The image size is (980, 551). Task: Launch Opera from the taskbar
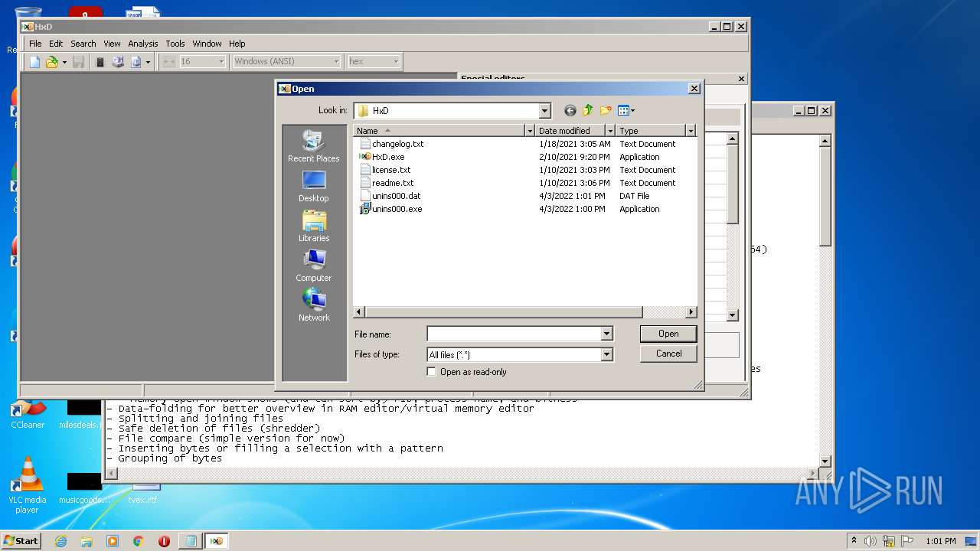pyautogui.click(x=164, y=541)
